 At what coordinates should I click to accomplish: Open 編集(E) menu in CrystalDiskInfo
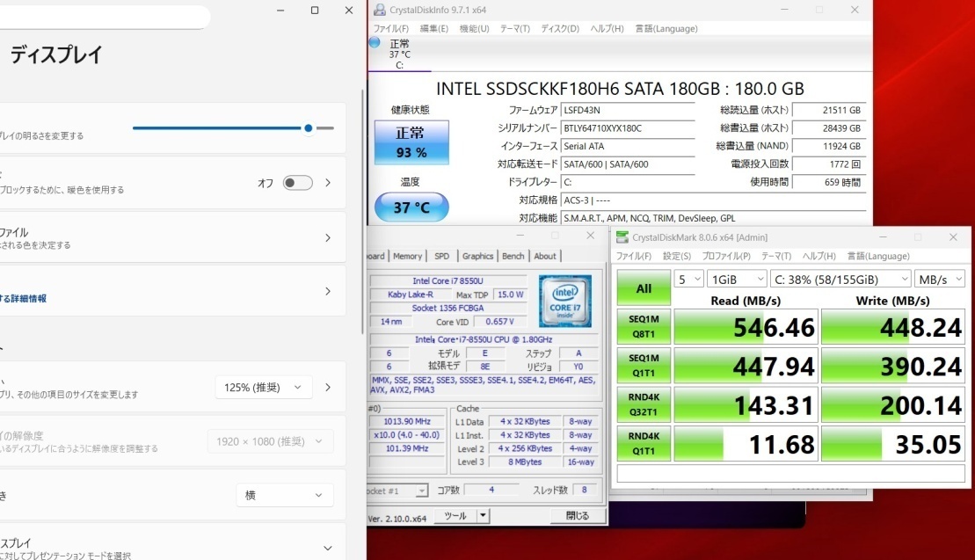pos(434,29)
